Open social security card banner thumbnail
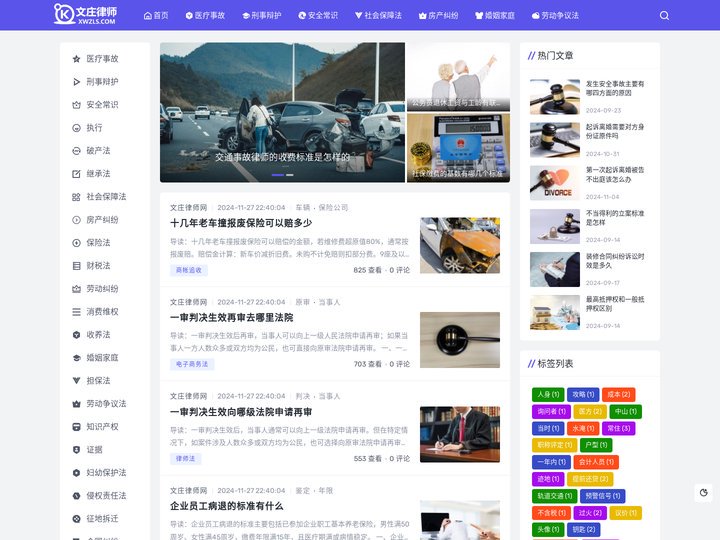720x540 pixels. (x=458, y=148)
